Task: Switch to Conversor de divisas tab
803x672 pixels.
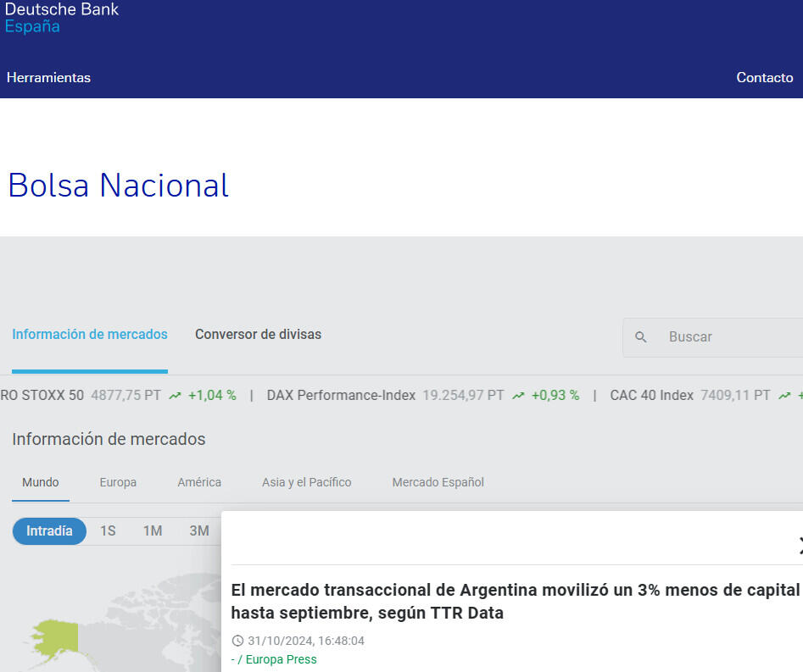Action: click(x=258, y=335)
